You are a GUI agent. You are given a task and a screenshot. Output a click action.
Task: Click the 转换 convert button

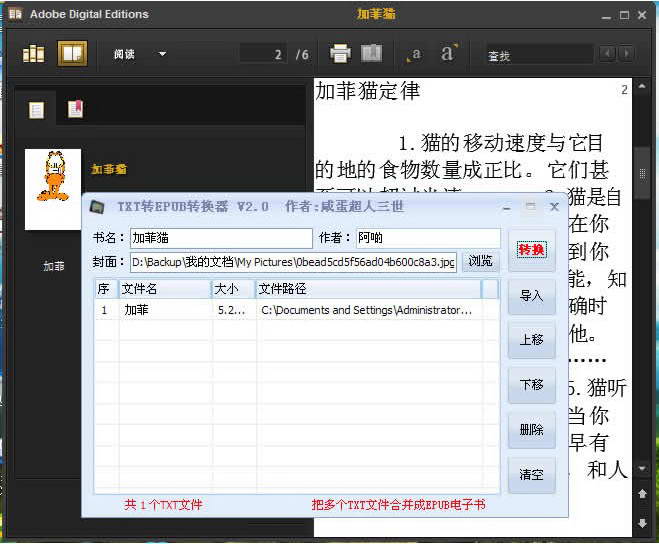tap(532, 250)
